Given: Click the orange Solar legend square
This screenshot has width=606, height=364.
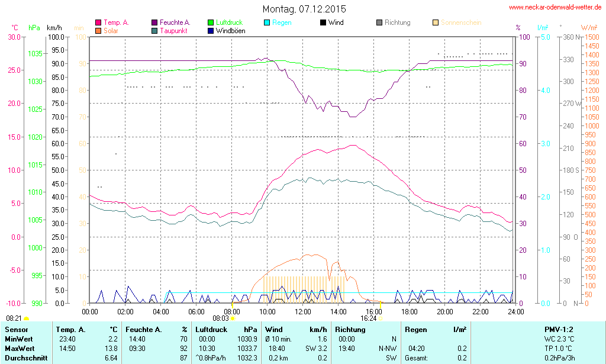Looking at the screenshot, I should pyautogui.click(x=98, y=30).
